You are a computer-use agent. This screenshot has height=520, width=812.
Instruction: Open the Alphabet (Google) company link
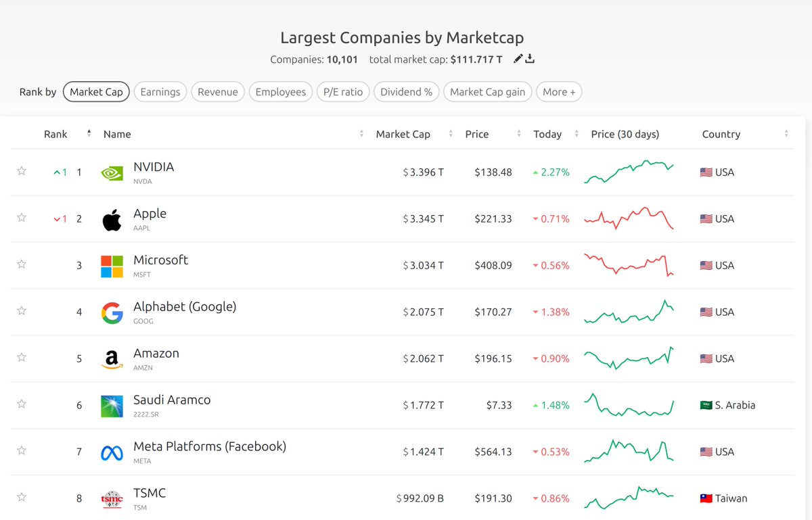[x=185, y=306]
